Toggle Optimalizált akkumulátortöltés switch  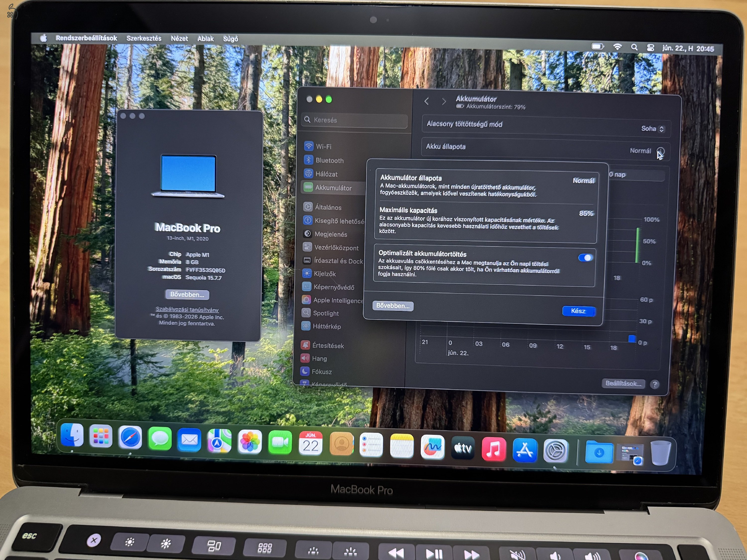click(586, 258)
